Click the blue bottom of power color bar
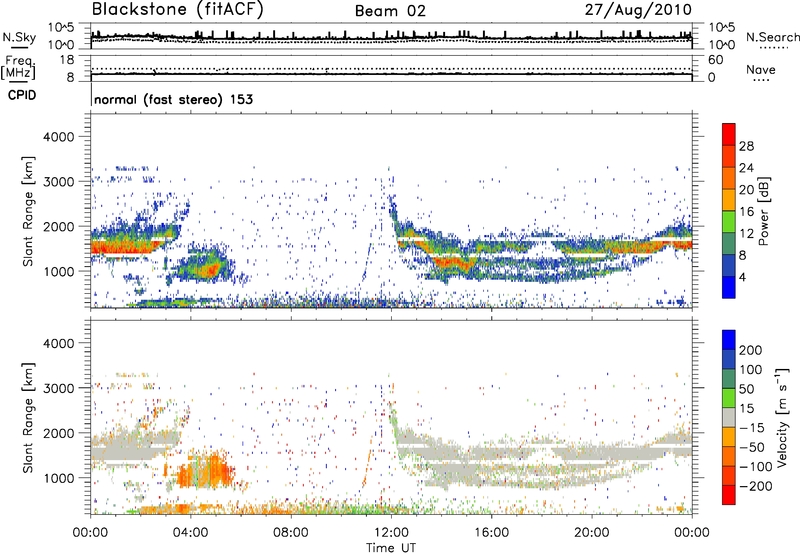This screenshot has width=800, height=554. tap(729, 287)
